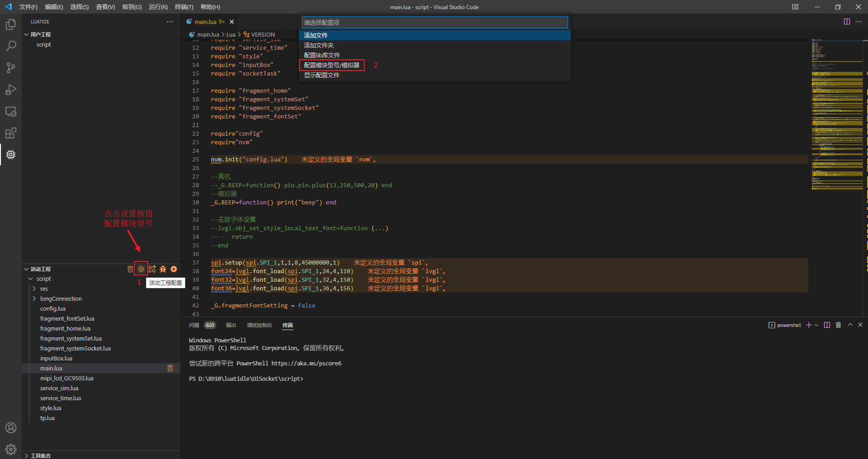Screen dimensions: 868x459
Task: Switch to the 终端 panel tab
Action: pyautogui.click(x=288, y=325)
